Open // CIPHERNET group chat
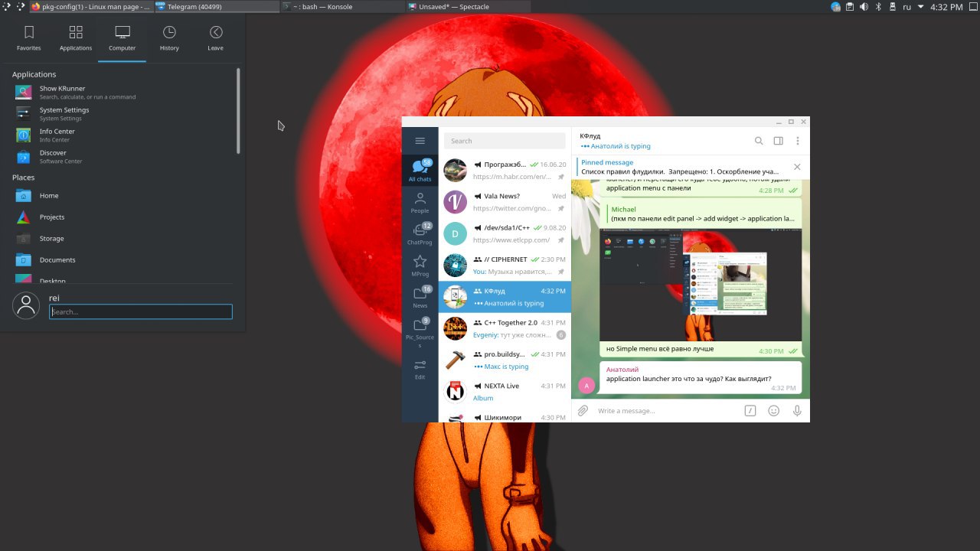 tap(505, 265)
